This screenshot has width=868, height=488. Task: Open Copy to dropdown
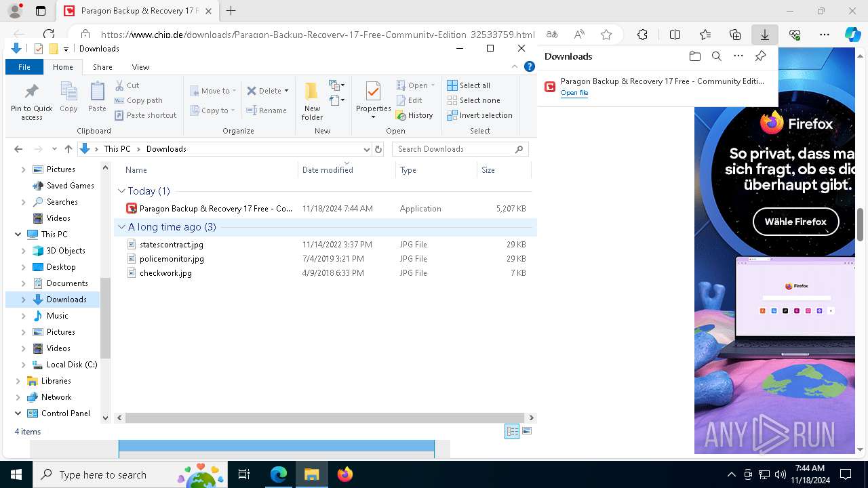pyautogui.click(x=212, y=110)
